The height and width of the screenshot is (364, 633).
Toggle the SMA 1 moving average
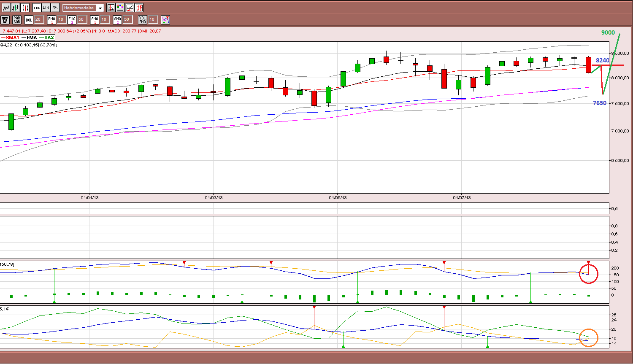pos(95,19)
